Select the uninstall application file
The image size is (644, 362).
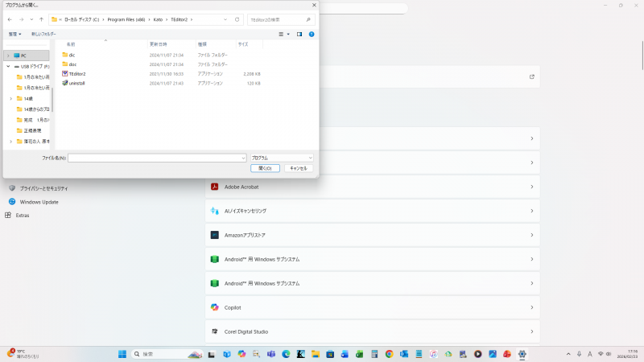(76, 83)
